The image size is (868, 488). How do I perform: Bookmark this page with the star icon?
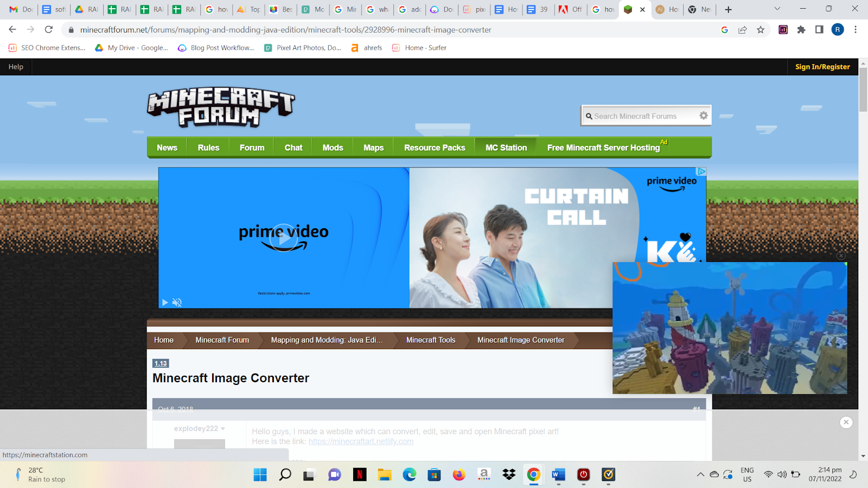point(761,30)
